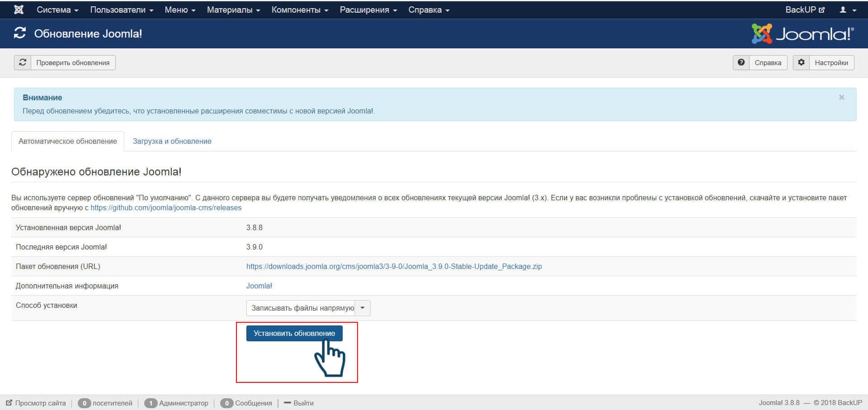Dismiss the Внимание alert with X
868x410 pixels.
coord(841,97)
